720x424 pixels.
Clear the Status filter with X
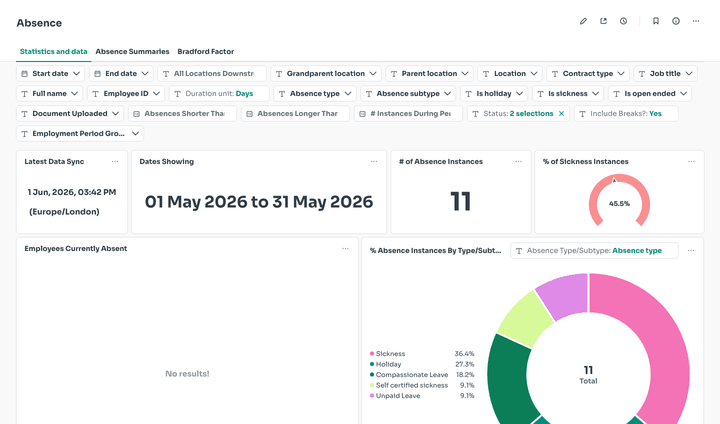pos(561,113)
